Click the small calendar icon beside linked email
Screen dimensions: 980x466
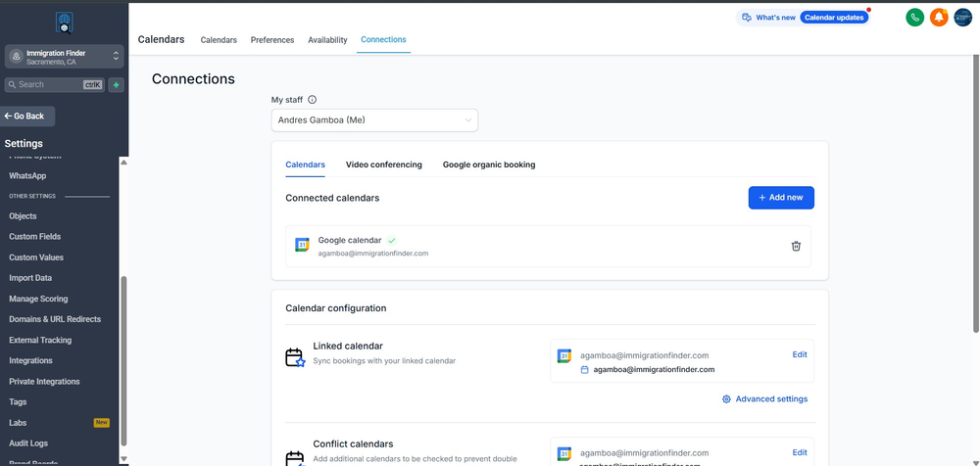(x=584, y=370)
